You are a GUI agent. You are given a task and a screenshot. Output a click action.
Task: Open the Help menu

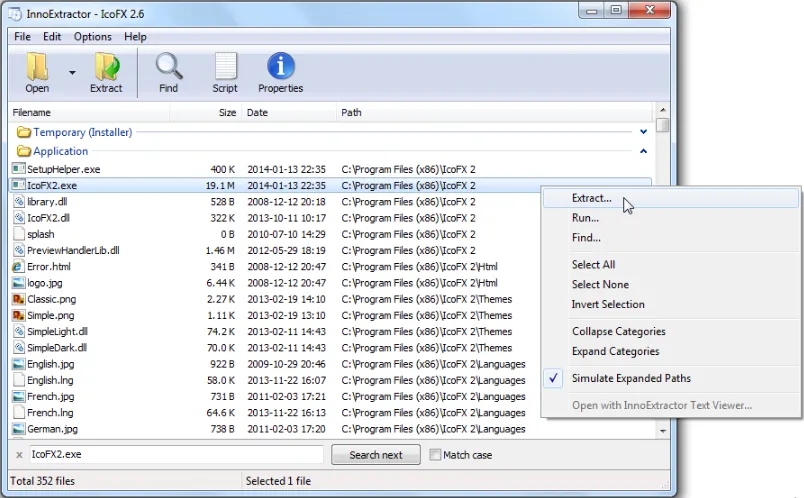135,37
